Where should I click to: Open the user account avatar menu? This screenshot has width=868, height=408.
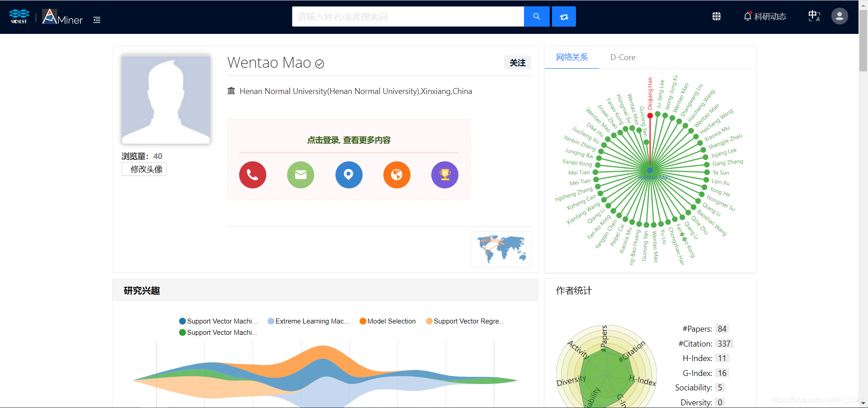tap(840, 16)
